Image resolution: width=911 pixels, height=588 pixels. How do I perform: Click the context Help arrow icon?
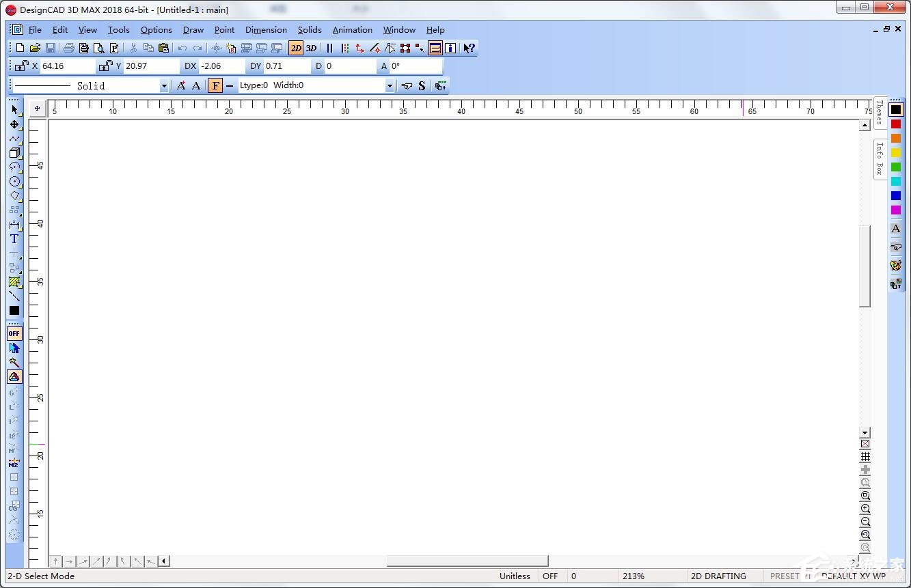tap(469, 48)
